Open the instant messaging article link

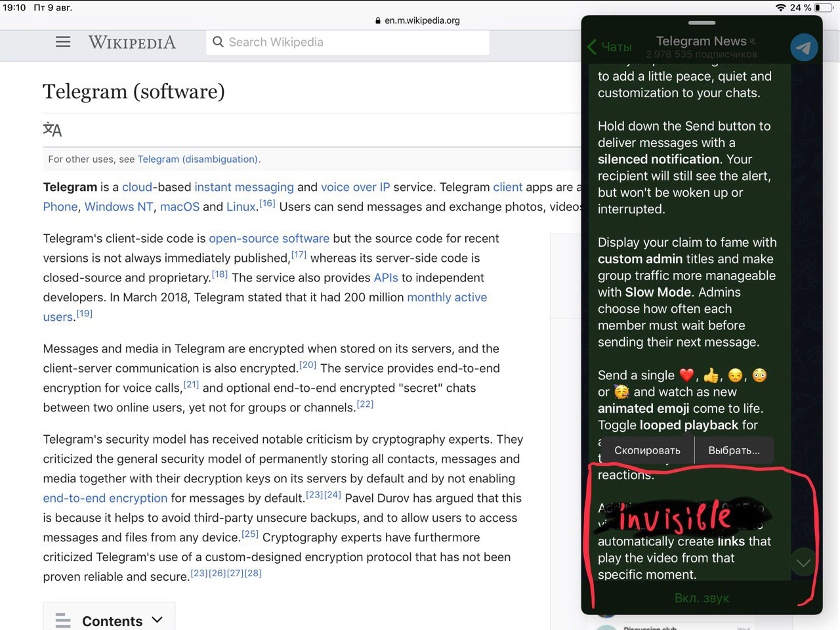click(x=243, y=187)
